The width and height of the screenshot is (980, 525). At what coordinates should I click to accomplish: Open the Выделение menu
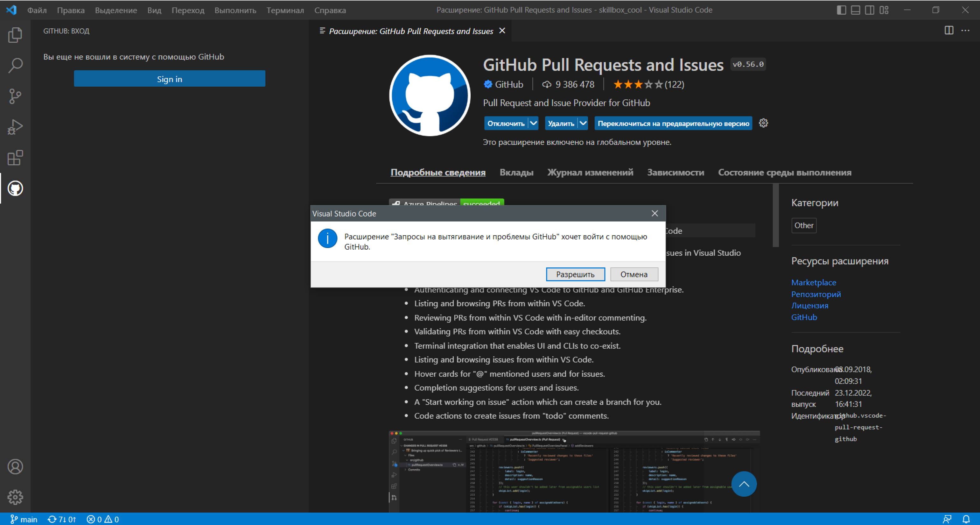tap(116, 10)
